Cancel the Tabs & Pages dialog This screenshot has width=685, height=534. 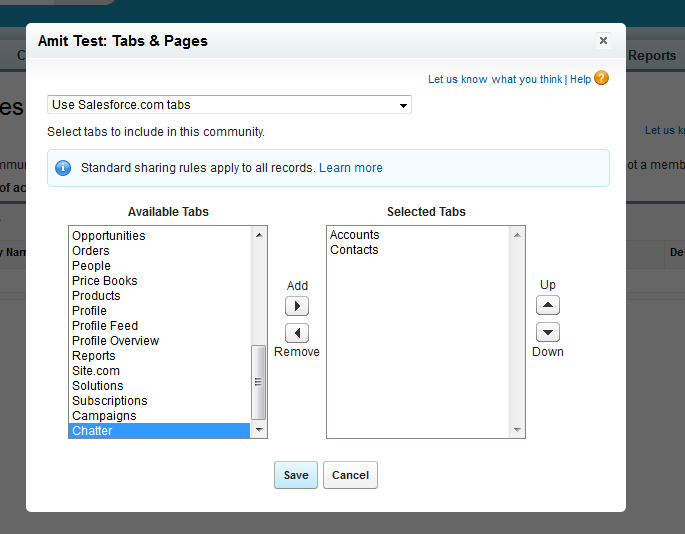click(x=350, y=475)
